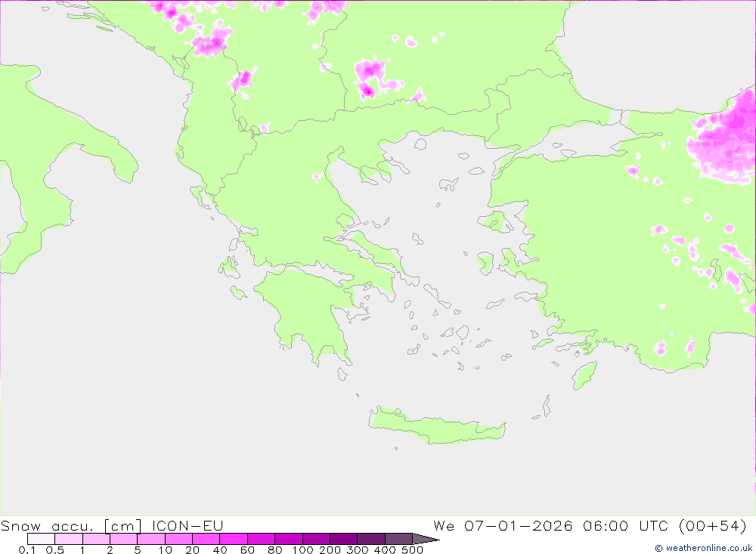Image resolution: width=756 pixels, height=554 pixels.
Task: Click the island of Crete on the map
Action: 436,427
